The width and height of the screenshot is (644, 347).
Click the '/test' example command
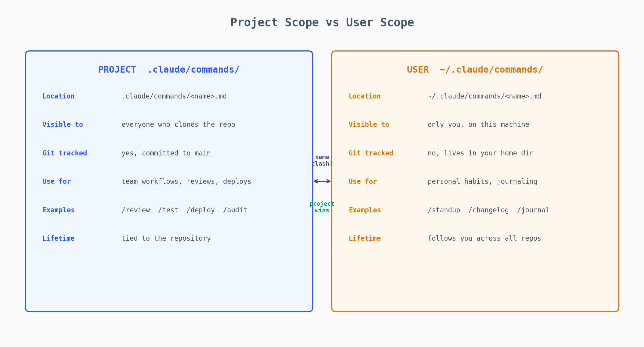(168, 210)
